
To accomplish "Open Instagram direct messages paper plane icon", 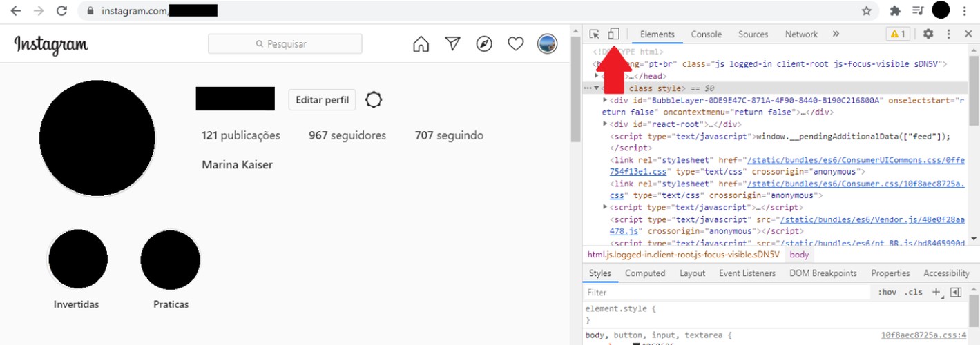I will tap(452, 44).
